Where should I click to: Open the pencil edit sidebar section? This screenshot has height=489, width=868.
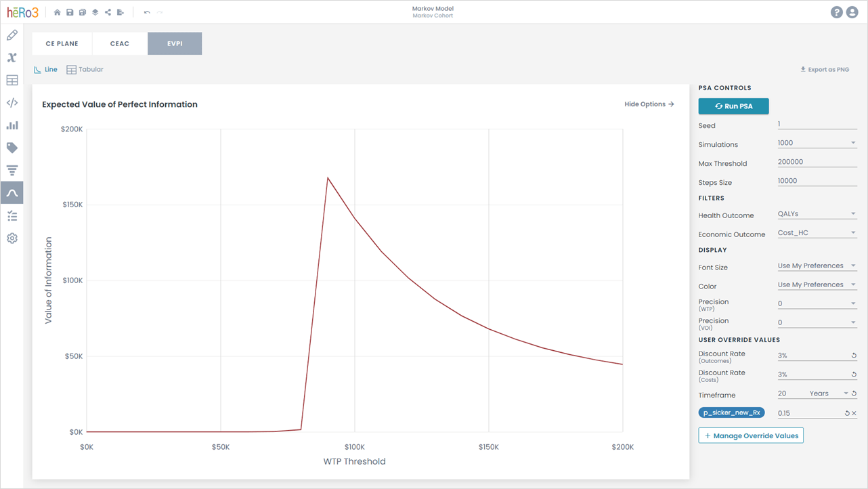point(12,35)
